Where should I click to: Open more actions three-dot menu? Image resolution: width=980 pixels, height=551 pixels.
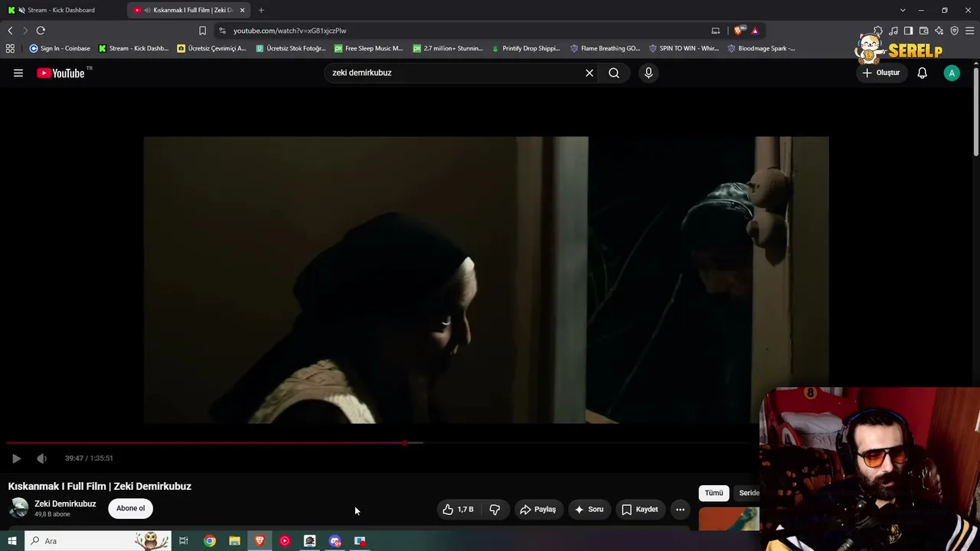(x=680, y=509)
